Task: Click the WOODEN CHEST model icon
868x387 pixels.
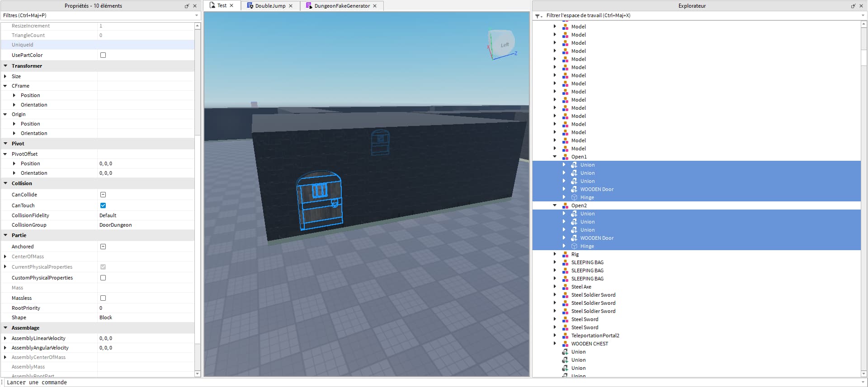Action: [565, 344]
